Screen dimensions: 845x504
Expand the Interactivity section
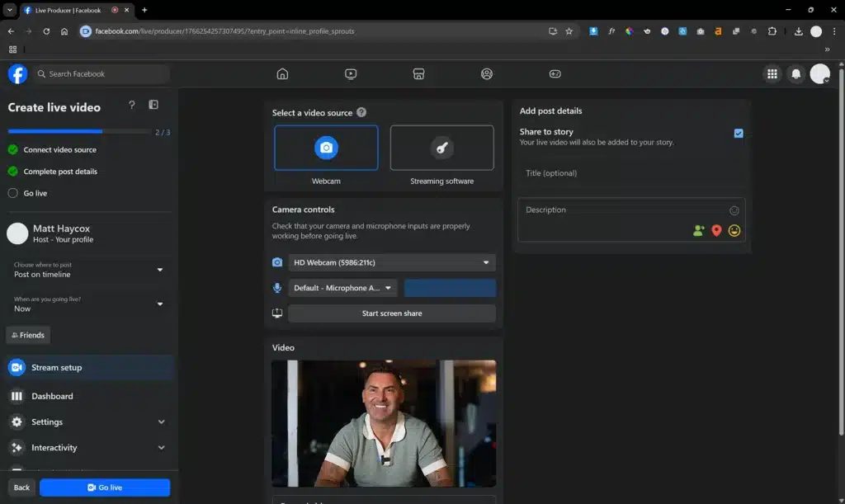88,447
